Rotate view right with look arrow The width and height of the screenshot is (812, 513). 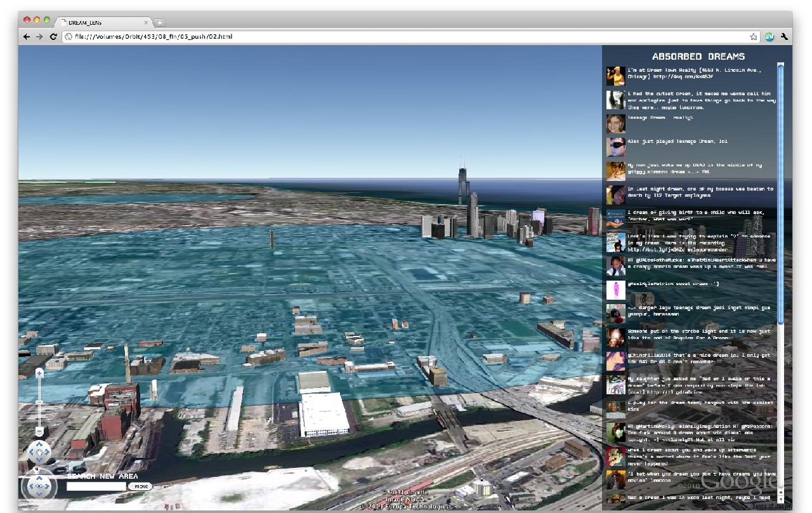click(48, 487)
